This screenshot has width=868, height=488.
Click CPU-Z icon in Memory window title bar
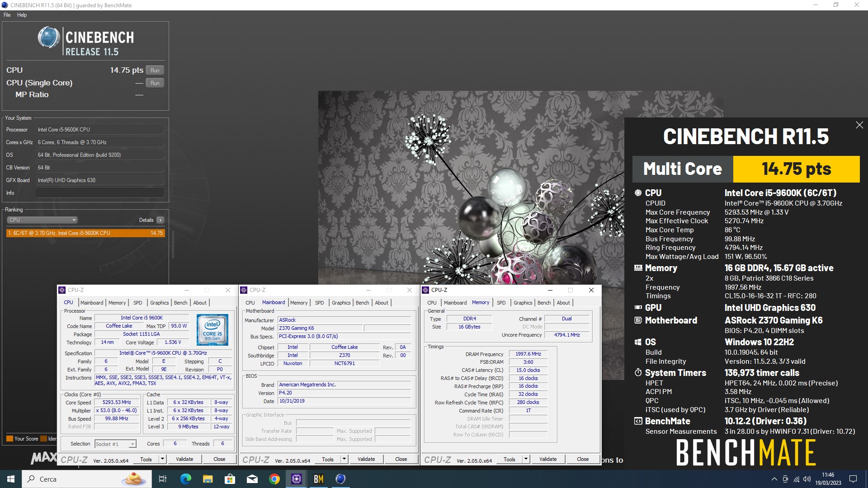(x=426, y=290)
